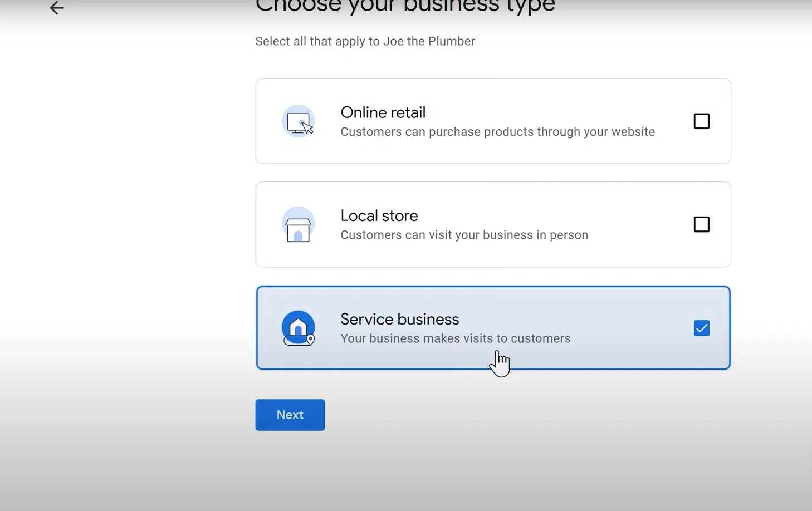
Task: Select the Online retail option card
Action: pyautogui.click(x=493, y=121)
